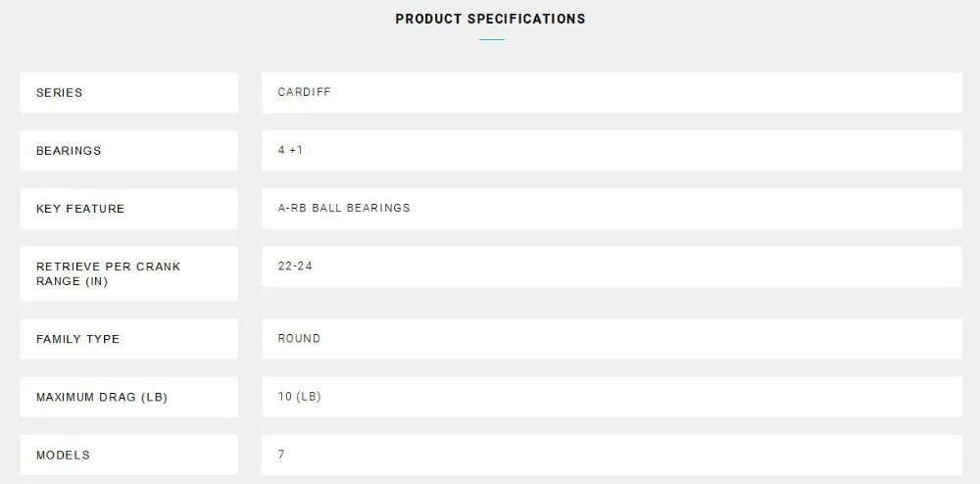
Task: Click the CARDIFF series value
Action: click(305, 92)
